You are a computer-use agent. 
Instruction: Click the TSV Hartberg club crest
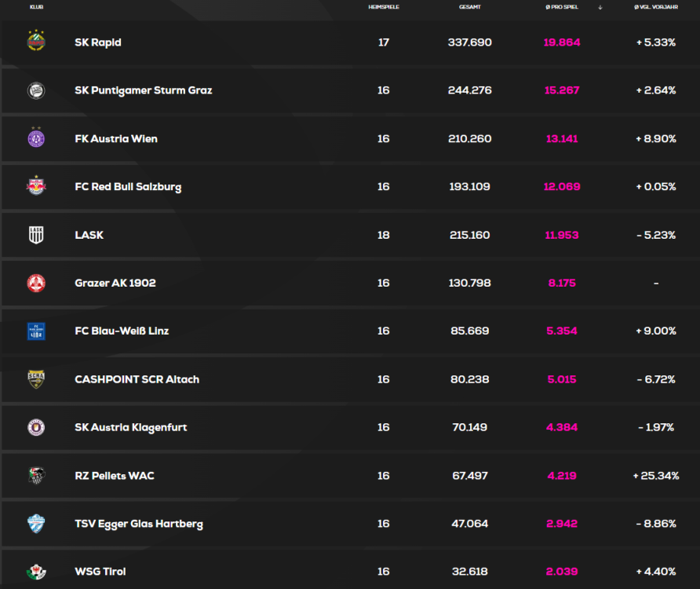[36, 524]
